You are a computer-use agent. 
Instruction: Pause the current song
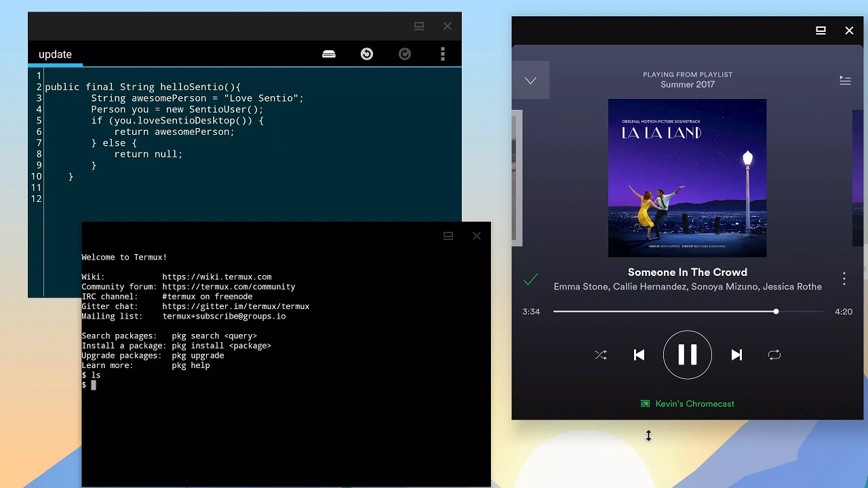688,355
